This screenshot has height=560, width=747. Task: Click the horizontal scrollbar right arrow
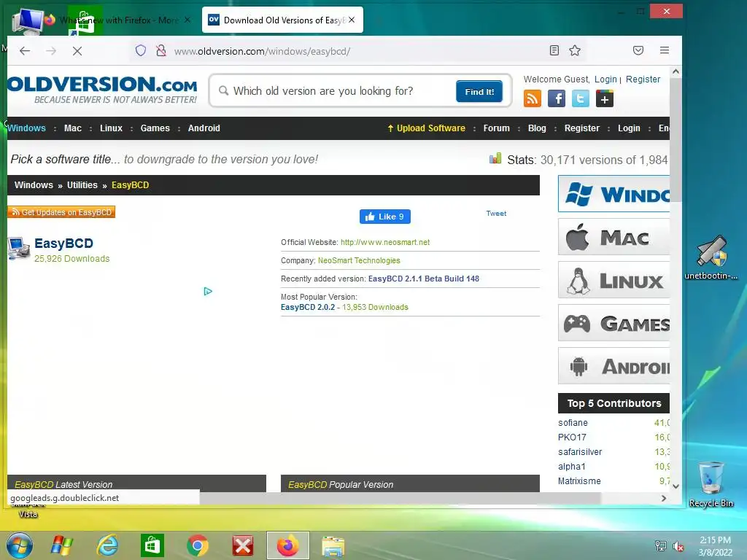tap(664, 498)
